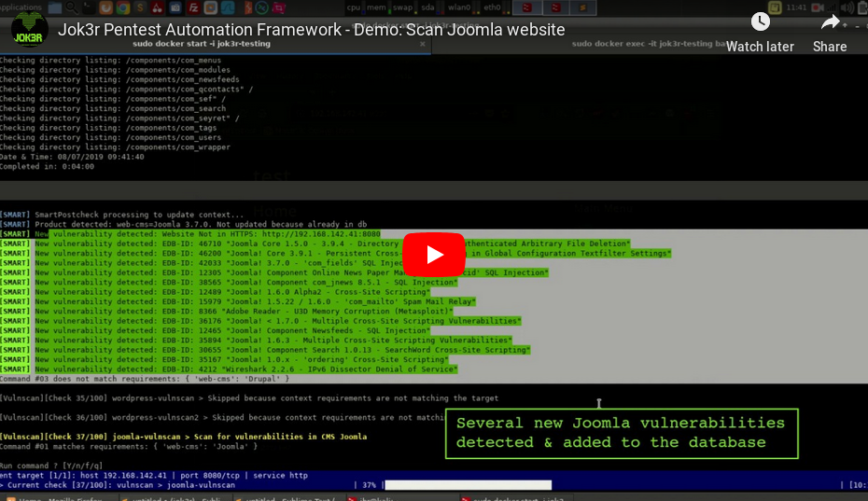
Task: Open the screenshot camera panel icon
Action: tap(175, 7)
